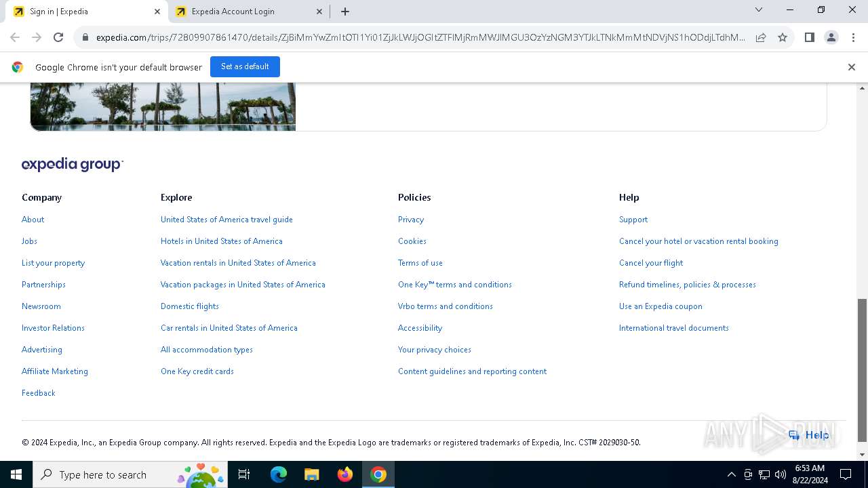The image size is (868, 488).
Task: Open Refund timelines, policies & processes
Action: click(x=688, y=285)
